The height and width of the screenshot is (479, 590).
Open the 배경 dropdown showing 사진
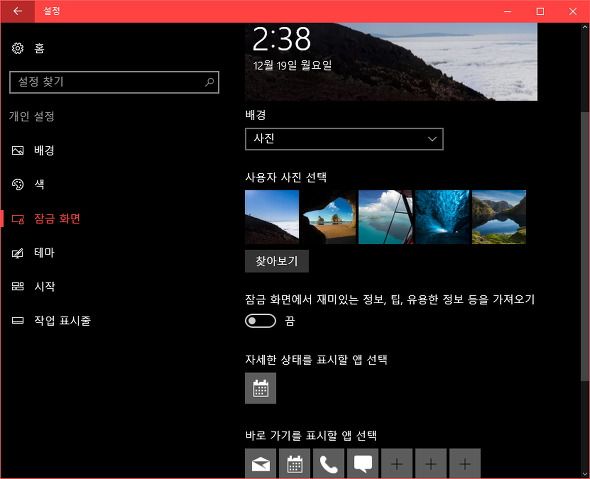coord(344,139)
